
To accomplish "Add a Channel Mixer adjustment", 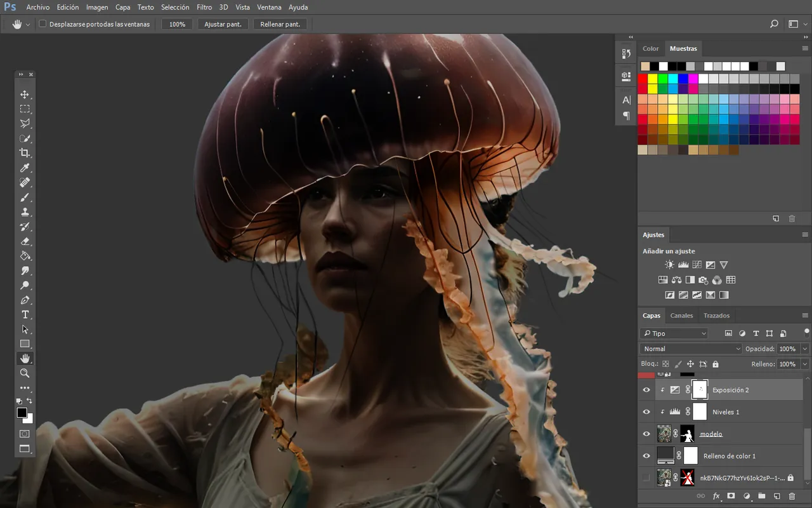I will [x=717, y=280].
